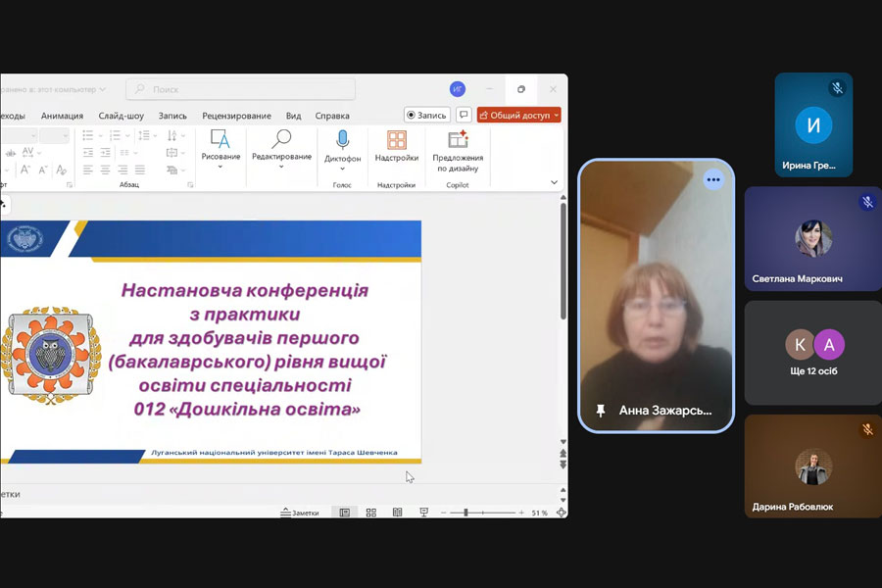This screenshot has height=588, width=882.
Task: Expand the numbered list dropdown arrow
Action: (127, 135)
